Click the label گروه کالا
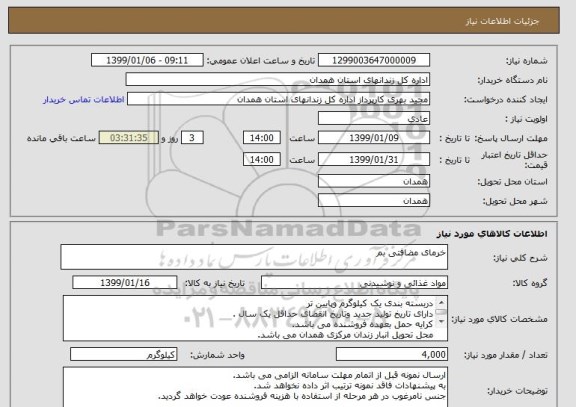 click(x=530, y=283)
